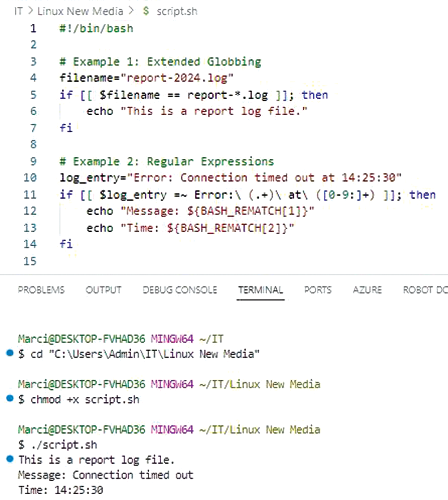Click the 'chmod +x script.sh' terminal command
The image size is (448, 500).
point(85,400)
